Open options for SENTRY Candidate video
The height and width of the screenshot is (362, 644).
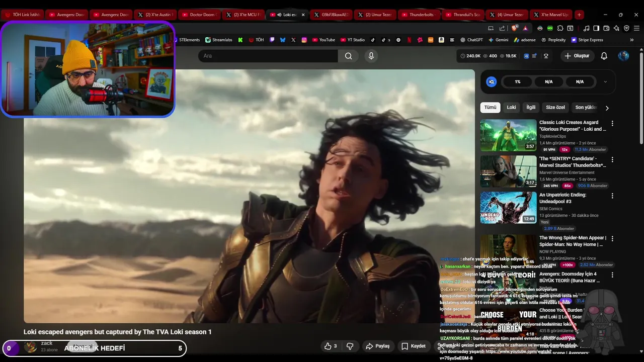[612, 159]
